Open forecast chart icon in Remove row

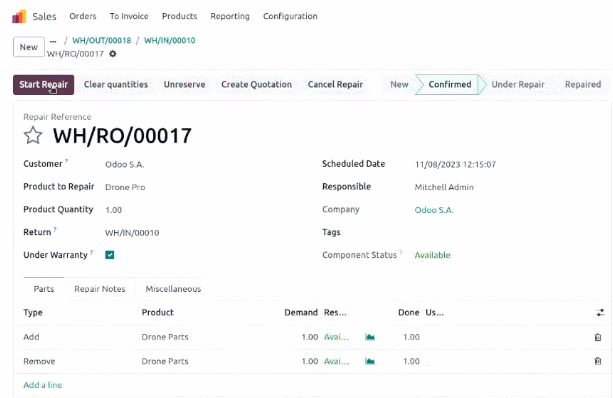click(x=370, y=361)
